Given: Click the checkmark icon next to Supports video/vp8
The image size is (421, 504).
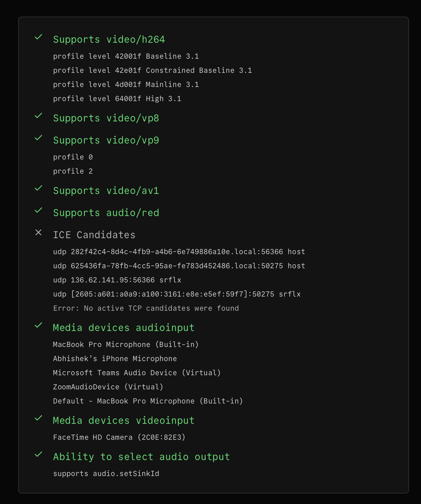Looking at the screenshot, I should click(38, 116).
